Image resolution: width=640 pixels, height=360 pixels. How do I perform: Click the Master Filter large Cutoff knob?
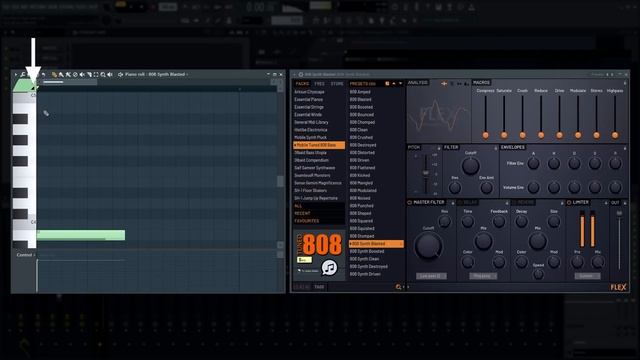click(x=428, y=246)
